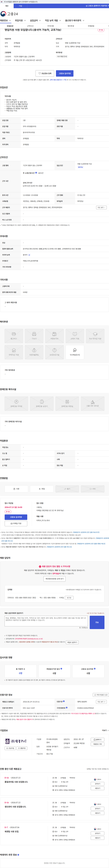Click the 열린마당 button
Viewport: 109px width, 868px height.
22,748
